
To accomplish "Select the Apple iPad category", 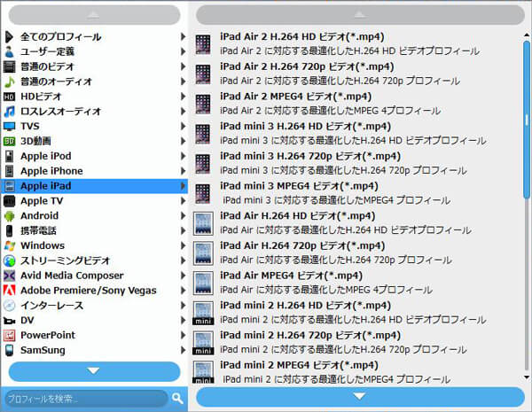I will 95,186.
